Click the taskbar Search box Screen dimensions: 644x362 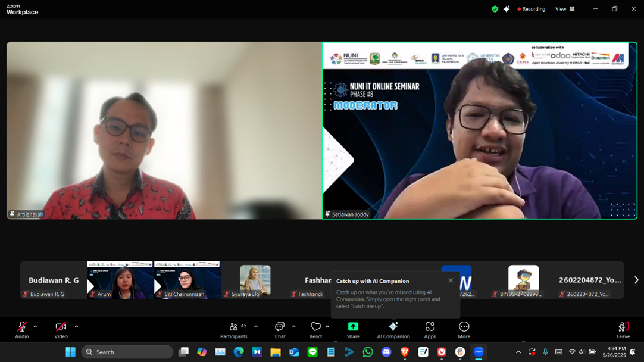(127, 352)
